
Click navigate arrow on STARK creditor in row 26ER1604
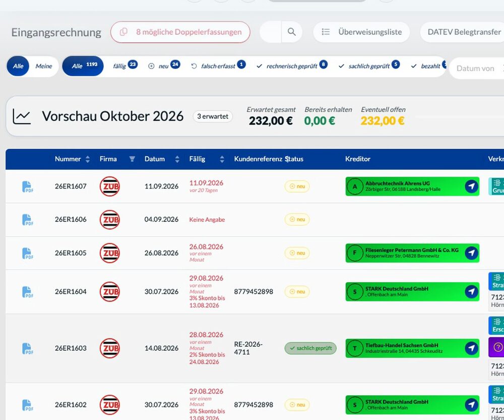(x=471, y=291)
